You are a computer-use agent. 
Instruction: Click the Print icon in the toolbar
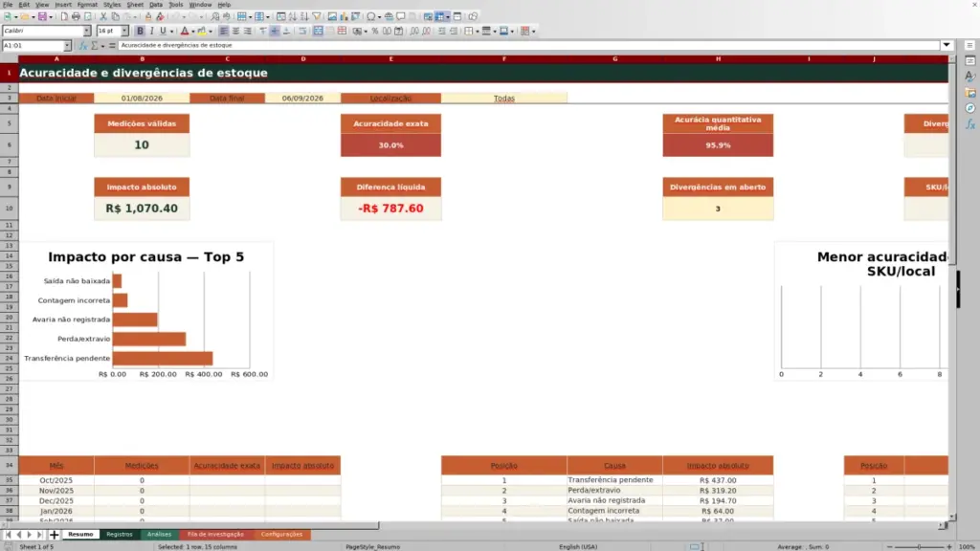click(x=76, y=17)
